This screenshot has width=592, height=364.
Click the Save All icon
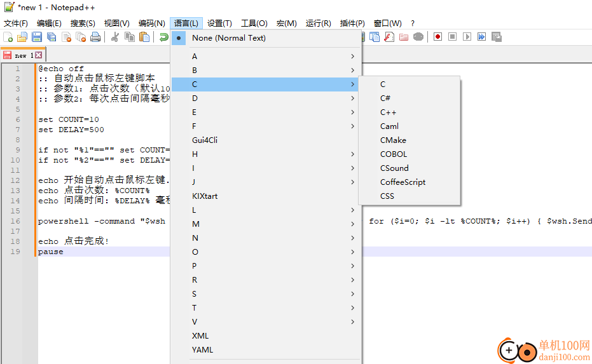[x=52, y=37]
